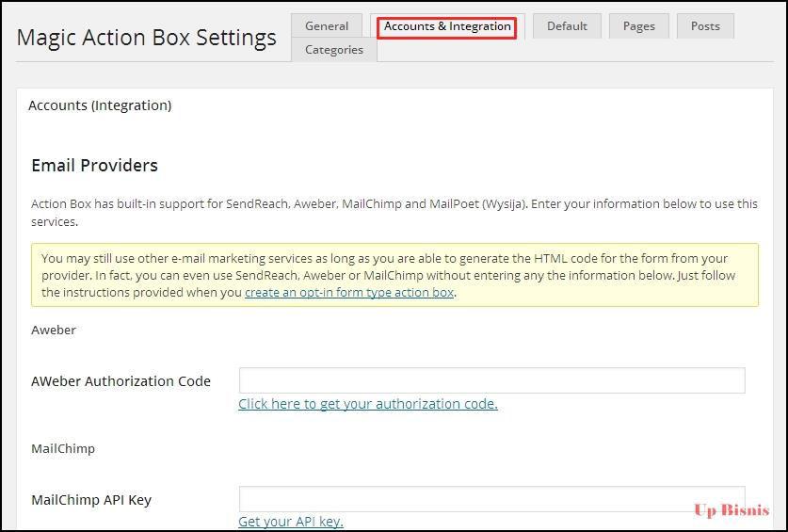This screenshot has height=532, width=788.
Task: Click the 'MailChimp API Key' label
Action: point(91,500)
